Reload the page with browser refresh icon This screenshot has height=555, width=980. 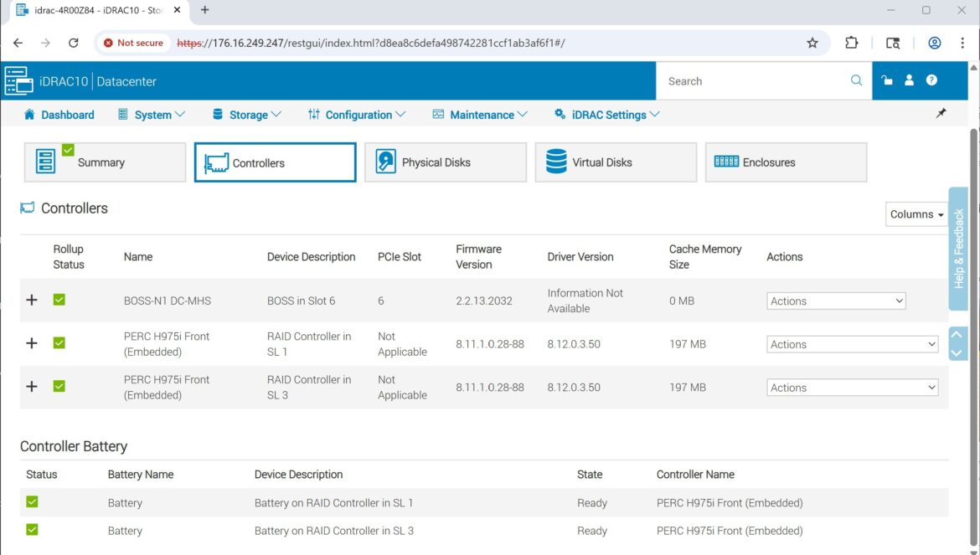coord(74,43)
